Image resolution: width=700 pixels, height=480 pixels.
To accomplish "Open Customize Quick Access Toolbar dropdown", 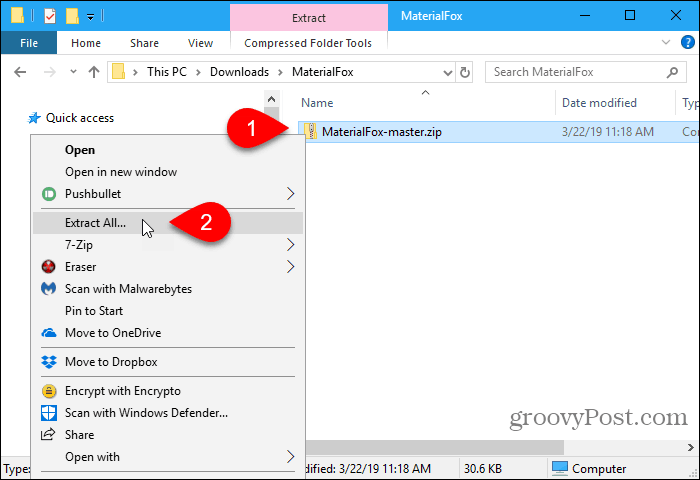I will point(90,17).
